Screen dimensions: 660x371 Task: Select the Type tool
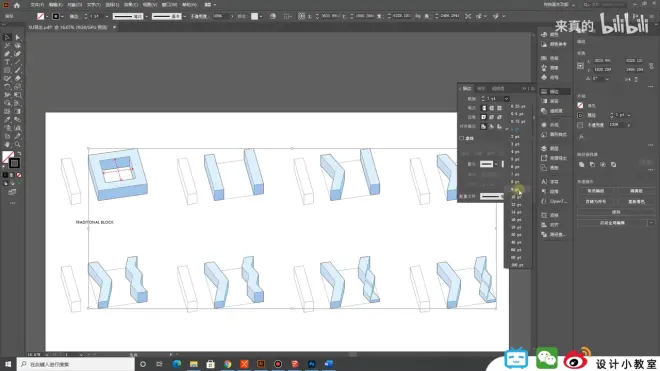[x=7, y=62]
